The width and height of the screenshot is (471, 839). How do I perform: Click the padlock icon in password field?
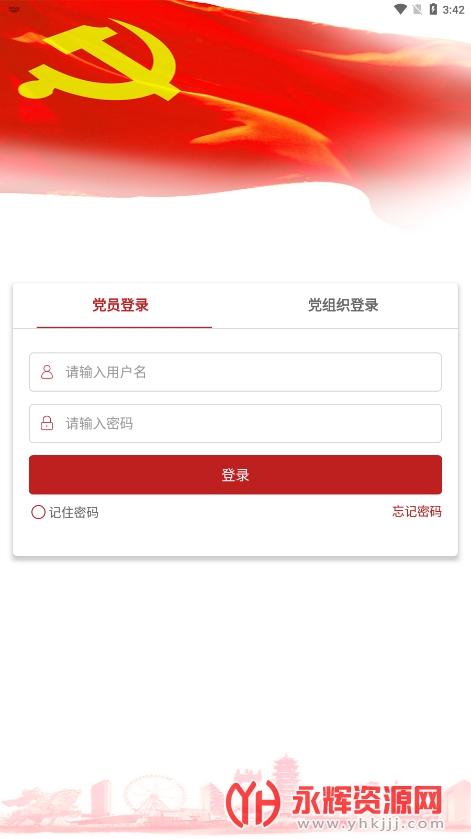point(47,423)
